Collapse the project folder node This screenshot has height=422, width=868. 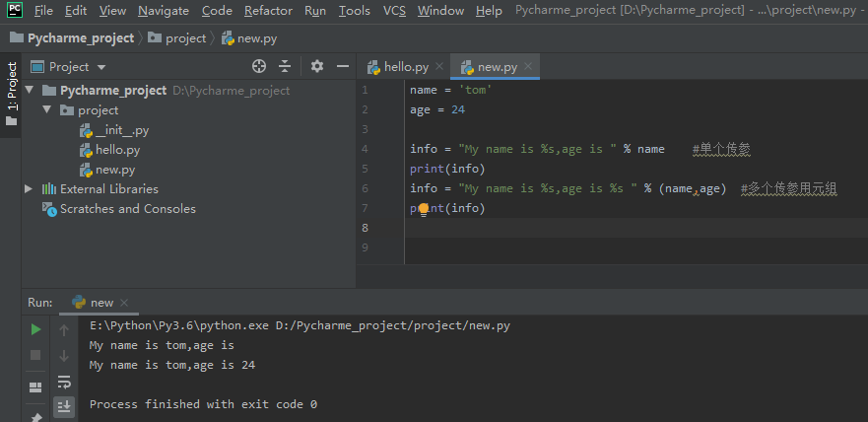coord(47,109)
